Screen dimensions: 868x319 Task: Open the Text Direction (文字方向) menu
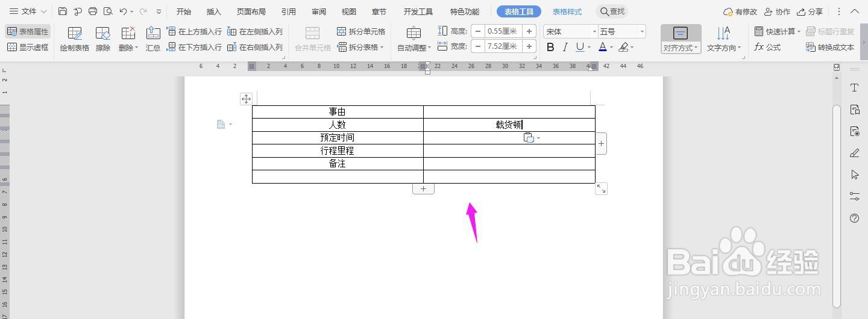[x=724, y=39]
